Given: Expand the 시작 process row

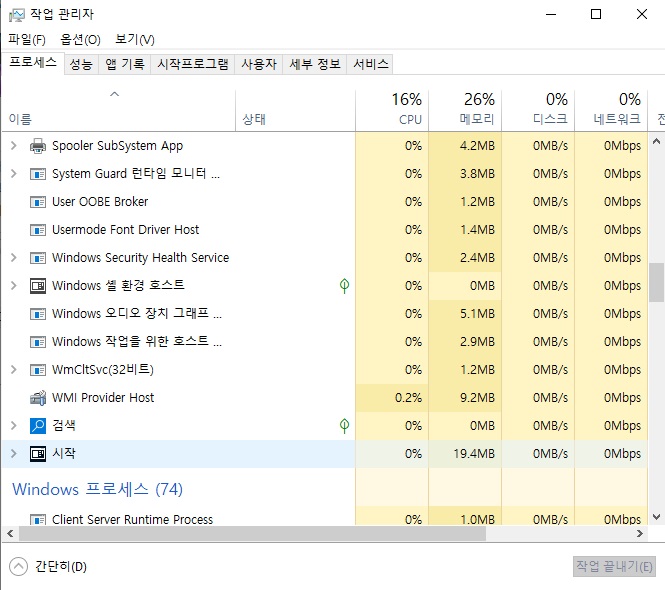Looking at the screenshot, I should click(x=14, y=454).
